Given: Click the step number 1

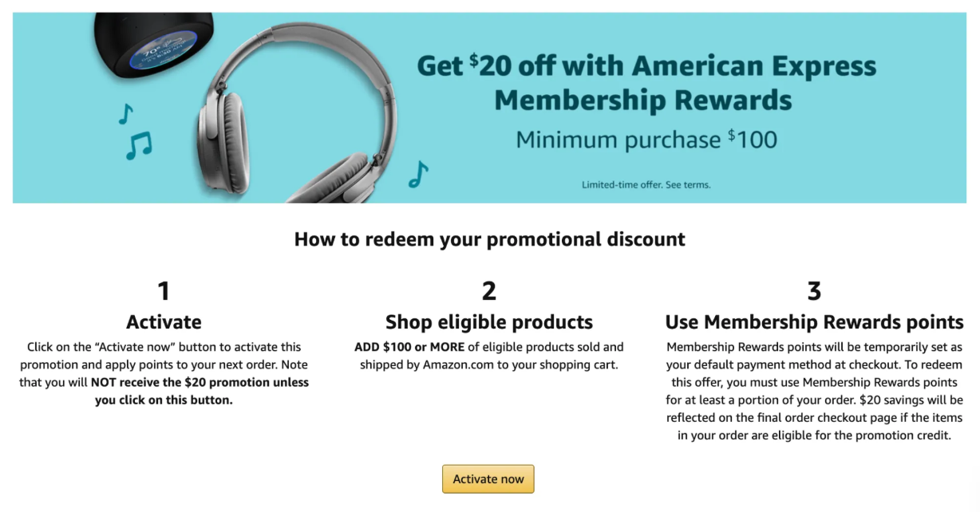Looking at the screenshot, I should (164, 290).
